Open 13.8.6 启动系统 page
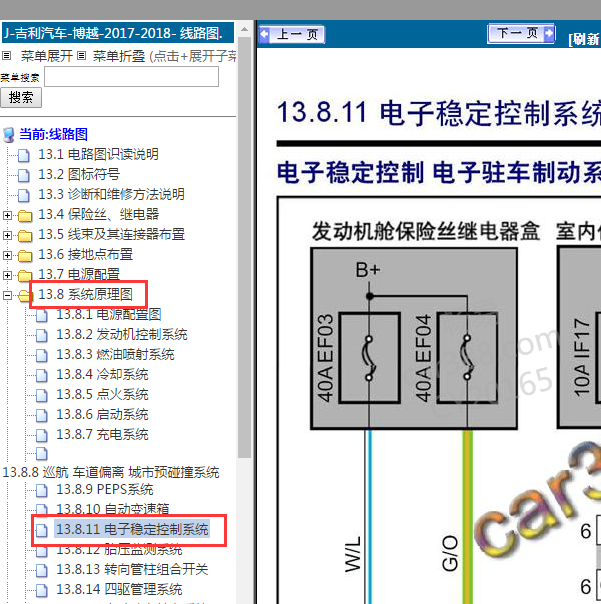The height and width of the screenshot is (604, 601). coord(102,414)
